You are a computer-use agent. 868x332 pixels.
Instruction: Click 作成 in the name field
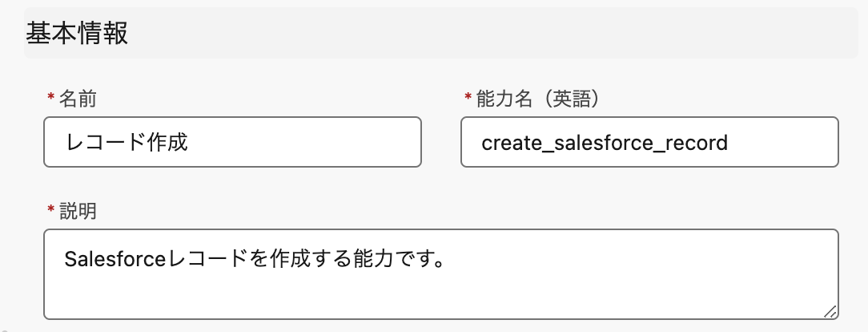(167, 143)
